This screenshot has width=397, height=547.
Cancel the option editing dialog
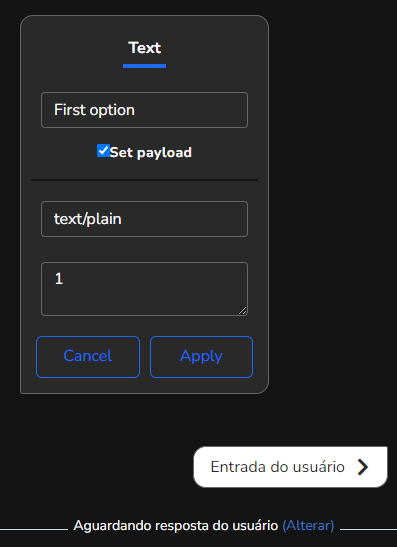(88, 357)
